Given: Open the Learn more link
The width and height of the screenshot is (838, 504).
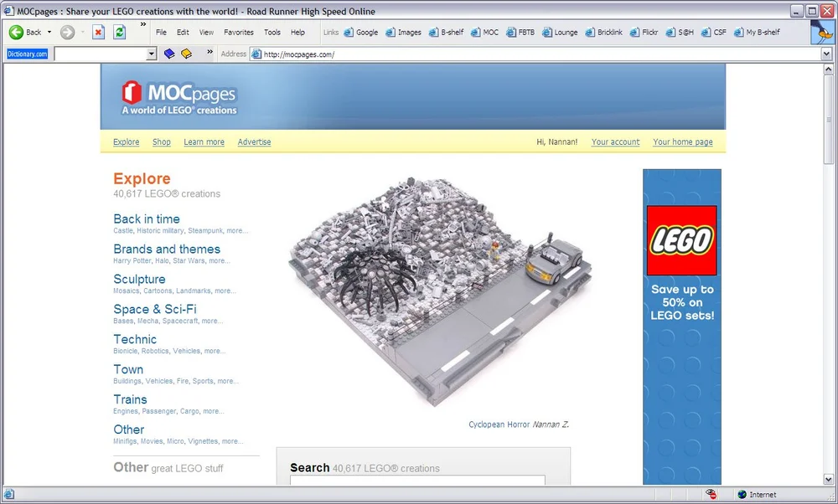Looking at the screenshot, I should (x=204, y=142).
